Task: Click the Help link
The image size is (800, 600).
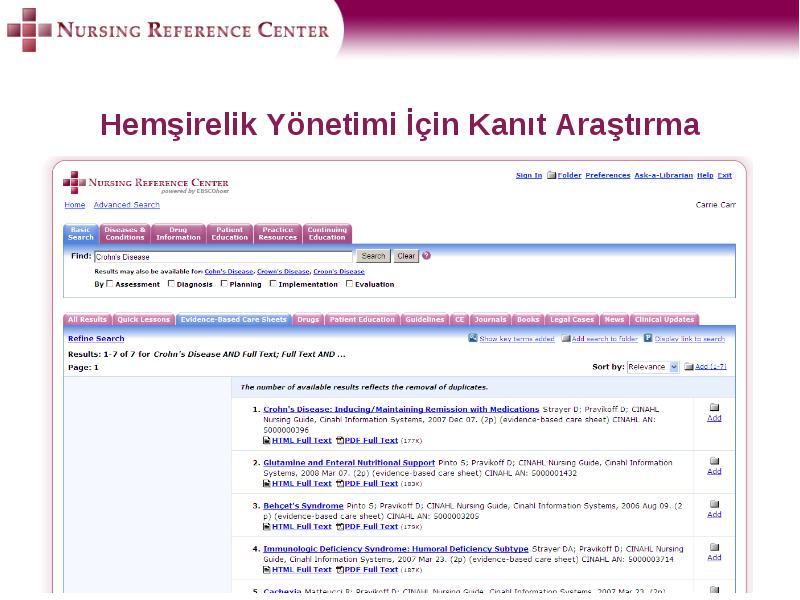Action: coord(705,176)
